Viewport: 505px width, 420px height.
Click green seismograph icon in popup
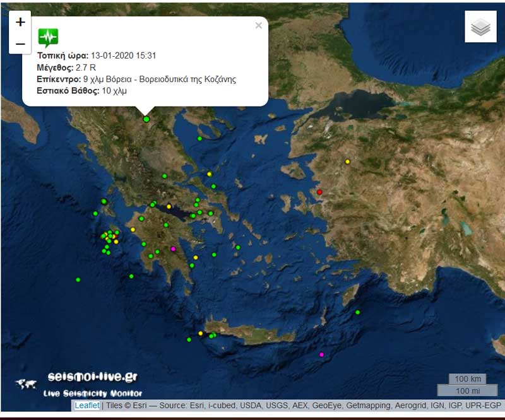49,37
